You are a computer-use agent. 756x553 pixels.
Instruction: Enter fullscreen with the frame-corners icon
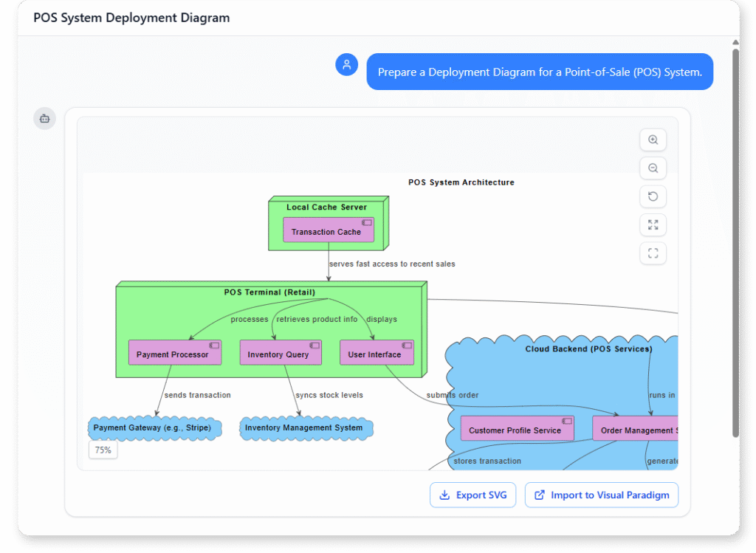point(653,253)
